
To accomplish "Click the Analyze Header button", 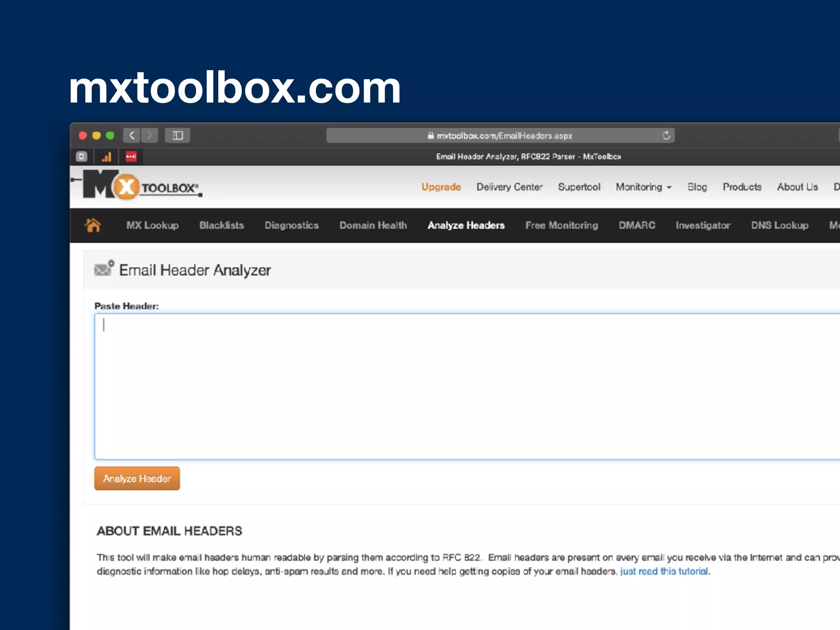I will point(137,478).
